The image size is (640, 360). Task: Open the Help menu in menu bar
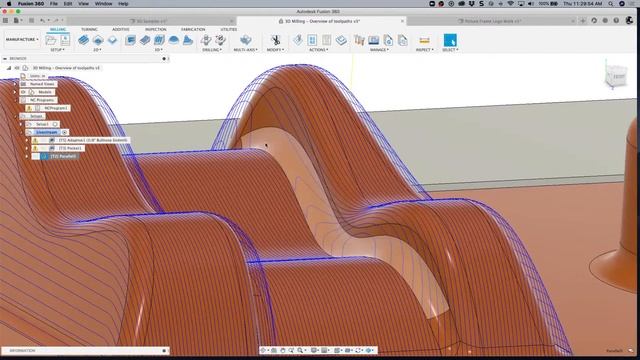coord(123,4)
